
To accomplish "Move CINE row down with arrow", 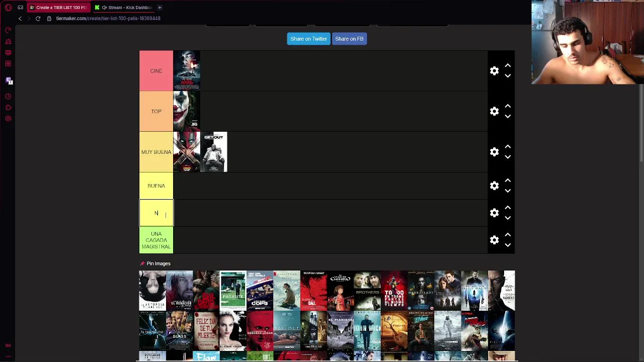I will [508, 76].
